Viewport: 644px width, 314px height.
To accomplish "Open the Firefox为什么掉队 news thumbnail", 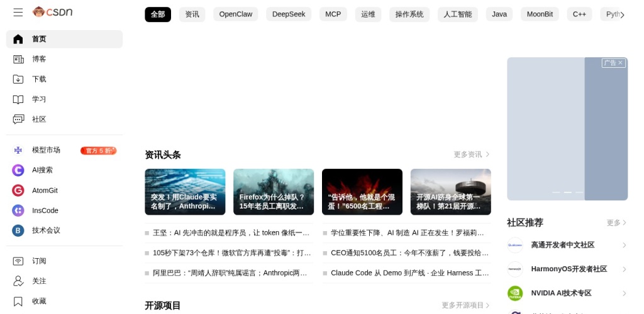I will click(x=274, y=192).
